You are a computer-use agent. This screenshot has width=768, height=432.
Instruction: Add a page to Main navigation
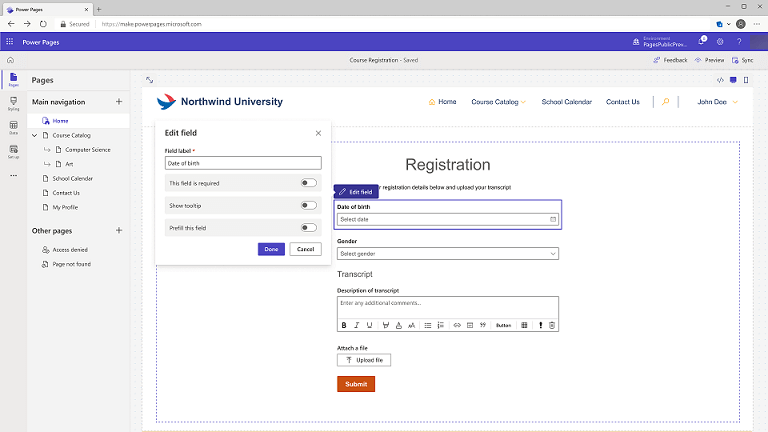[x=119, y=102]
